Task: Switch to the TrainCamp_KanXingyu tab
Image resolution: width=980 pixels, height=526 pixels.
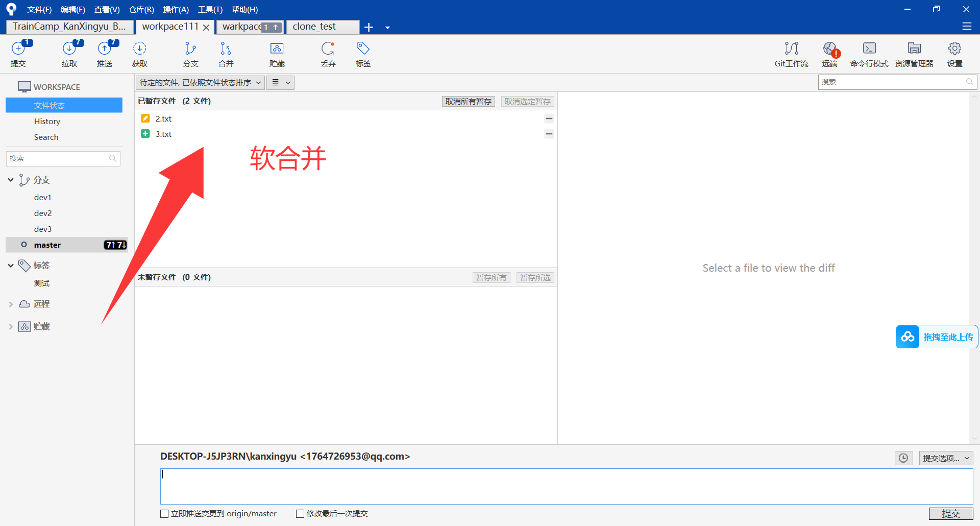Action: click(x=70, y=27)
